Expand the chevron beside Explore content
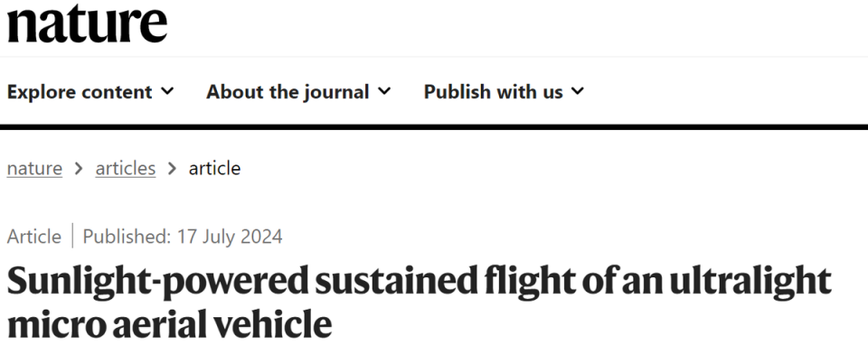 coord(167,92)
